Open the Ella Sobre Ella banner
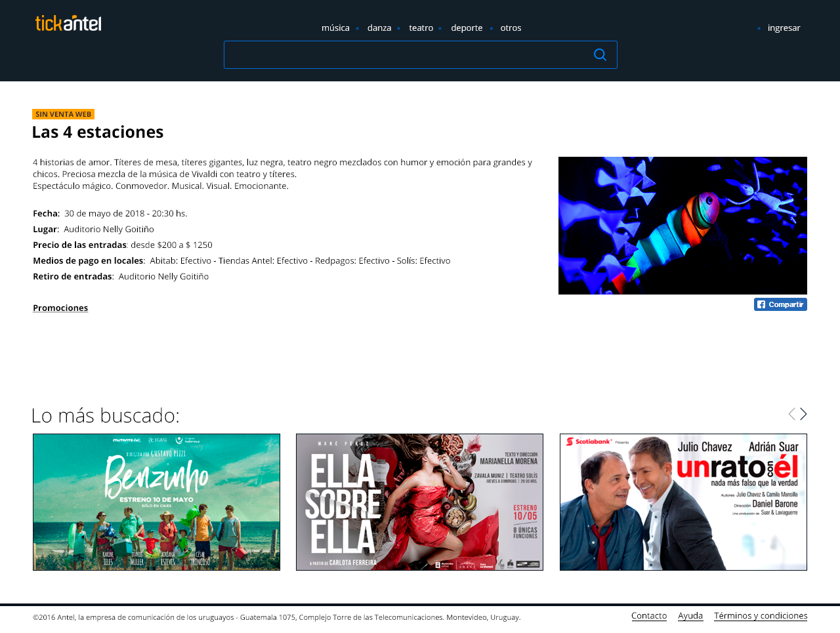The width and height of the screenshot is (840, 633). pyautogui.click(x=419, y=502)
